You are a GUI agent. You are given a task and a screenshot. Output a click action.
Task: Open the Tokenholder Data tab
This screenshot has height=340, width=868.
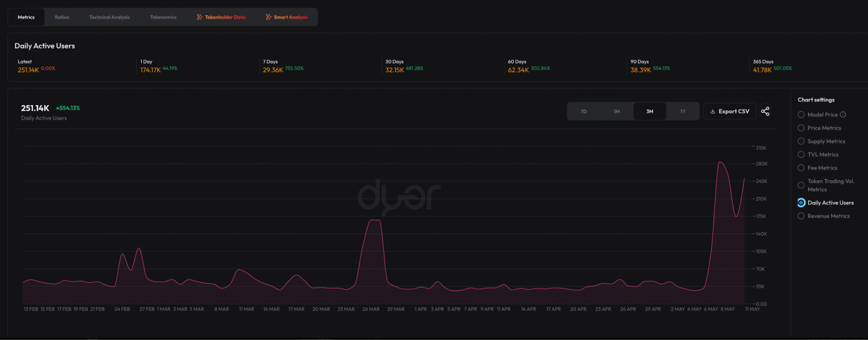(221, 17)
